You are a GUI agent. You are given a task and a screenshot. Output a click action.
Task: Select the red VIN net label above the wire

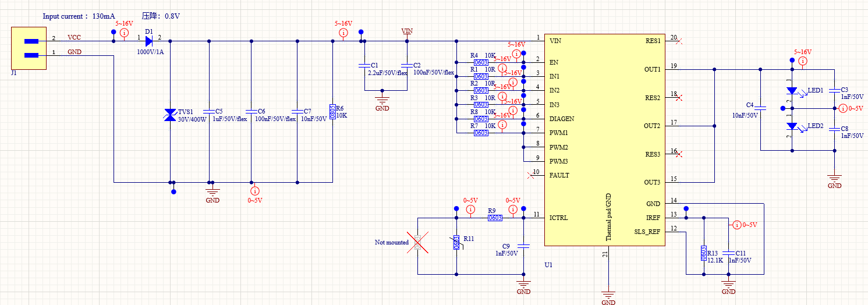[408, 30]
